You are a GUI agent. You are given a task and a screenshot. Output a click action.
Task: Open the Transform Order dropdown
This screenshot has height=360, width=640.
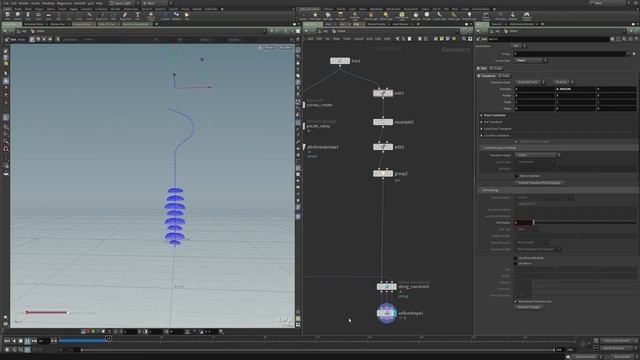click(530, 82)
